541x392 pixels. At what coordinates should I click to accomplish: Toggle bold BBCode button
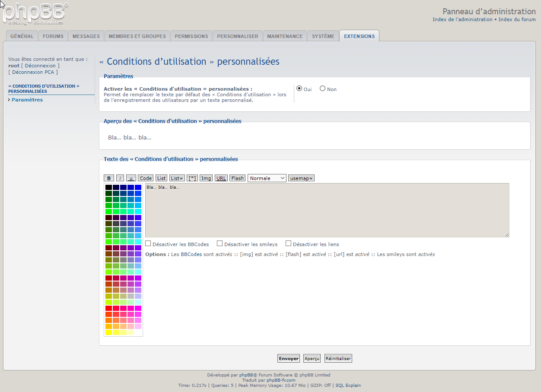point(109,178)
